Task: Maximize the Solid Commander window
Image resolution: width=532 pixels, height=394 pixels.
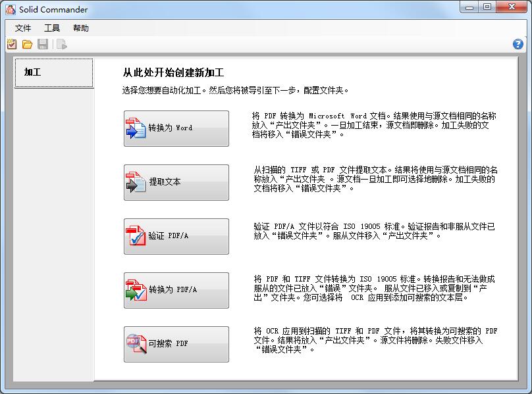Action: pos(487,7)
